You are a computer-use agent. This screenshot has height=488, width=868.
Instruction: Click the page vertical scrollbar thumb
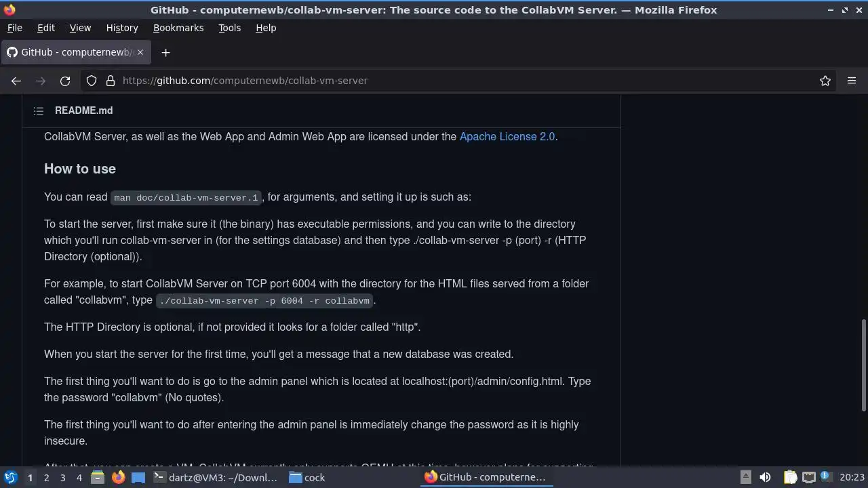tap(864, 365)
